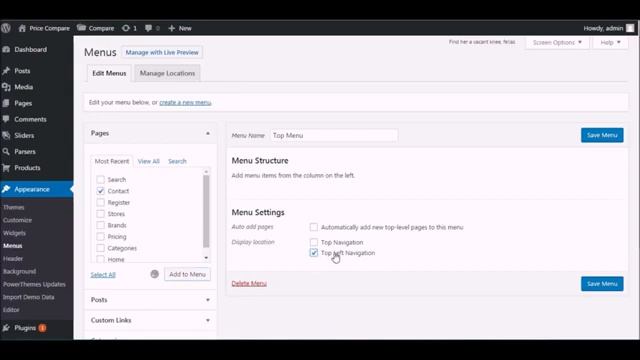Click the Plugins icon in sidebar
This screenshot has height=360, width=640.
[6, 328]
